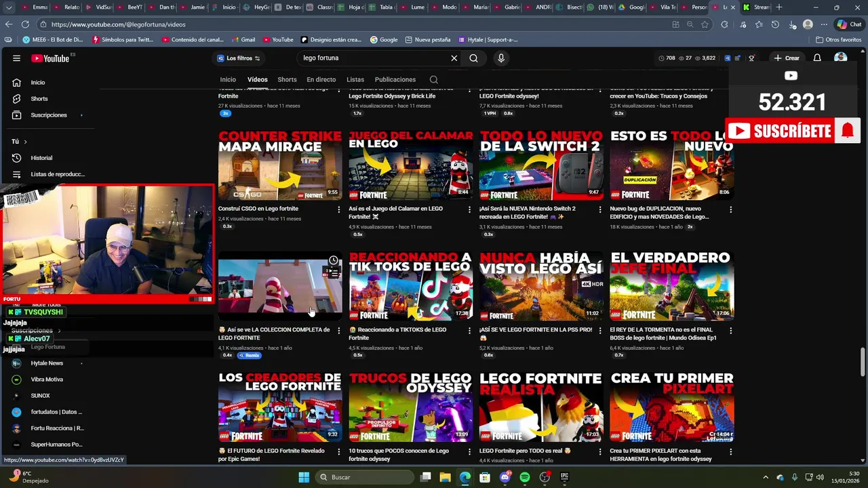Open the trophy icon in stats toolbar
The image size is (868, 488).
click(x=751, y=58)
